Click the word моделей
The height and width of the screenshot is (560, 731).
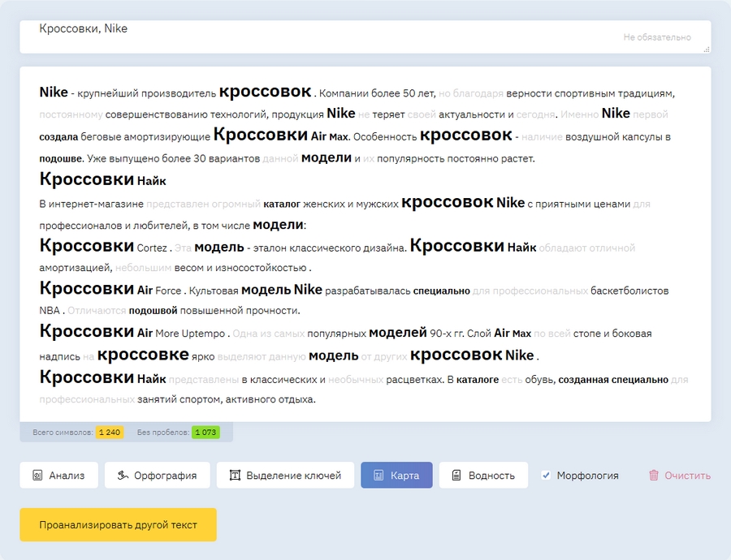coord(398,333)
